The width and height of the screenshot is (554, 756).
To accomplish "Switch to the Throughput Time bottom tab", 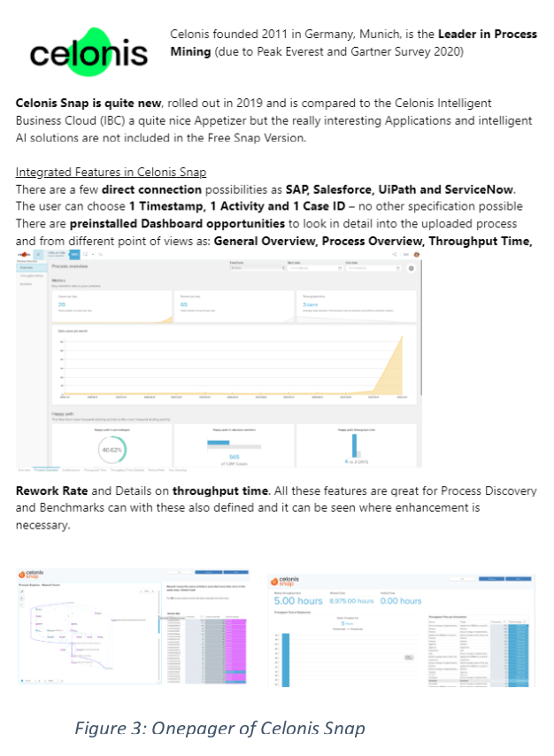I will click(95, 470).
